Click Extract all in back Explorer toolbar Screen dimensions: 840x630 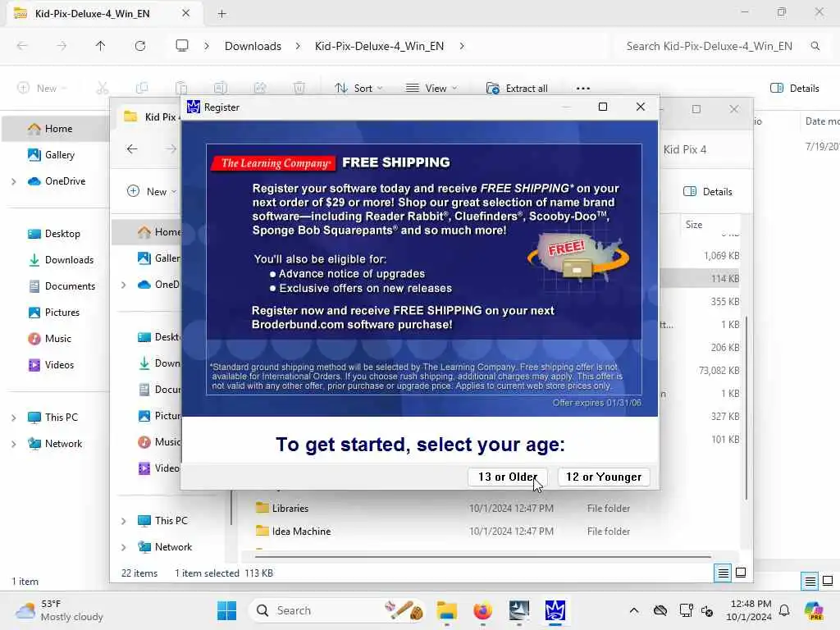[x=517, y=89]
